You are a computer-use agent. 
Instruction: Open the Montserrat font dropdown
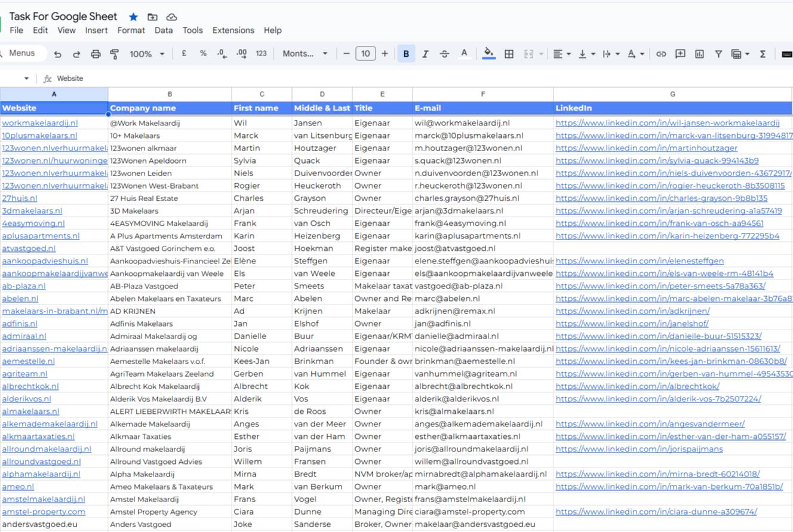pyautogui.click(x=305, y=54)
